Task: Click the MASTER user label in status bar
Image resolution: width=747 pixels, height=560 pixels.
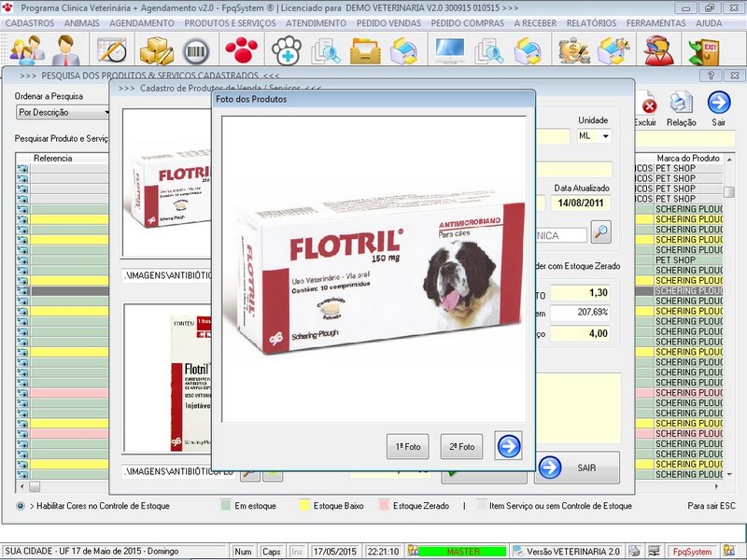Action: tap(462, 552)
